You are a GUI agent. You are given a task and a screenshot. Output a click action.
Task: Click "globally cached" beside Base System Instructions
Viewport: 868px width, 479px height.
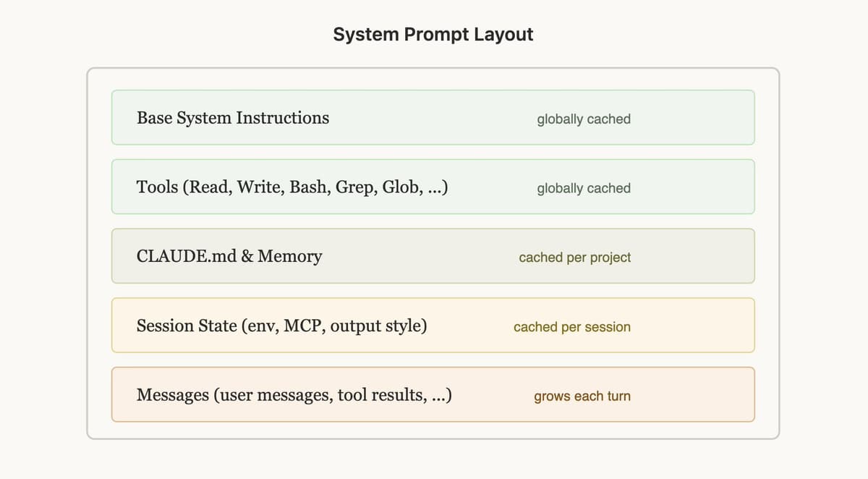[583, 119]
